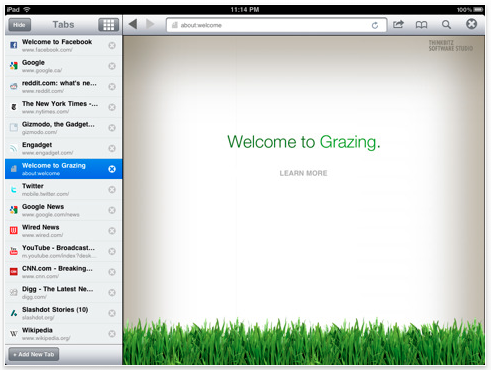Click the New York Times favicon
The height and width of the screenshot is (370, 491).
click(14, 107)
